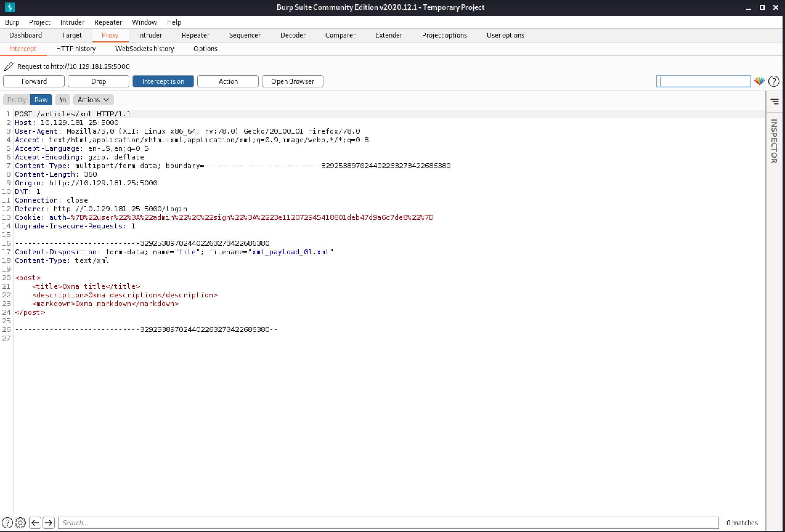The width and height of the screenshot is (785, 532).
Task: Open the User options tab
Action: 505,35
